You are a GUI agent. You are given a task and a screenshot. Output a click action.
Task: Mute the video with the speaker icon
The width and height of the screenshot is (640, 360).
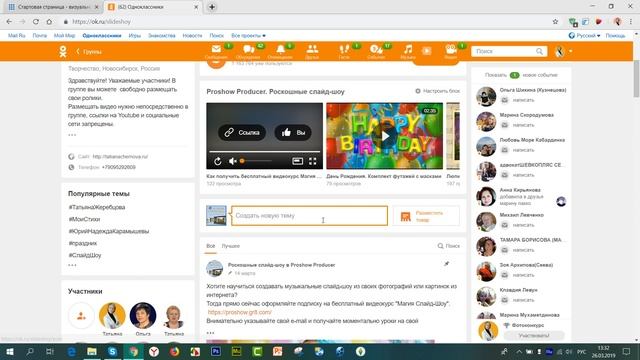233,161
